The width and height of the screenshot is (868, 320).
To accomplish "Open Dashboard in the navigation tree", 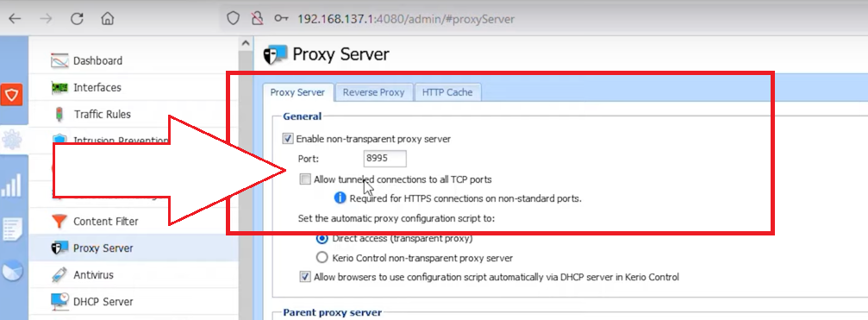I will point(98,61).
